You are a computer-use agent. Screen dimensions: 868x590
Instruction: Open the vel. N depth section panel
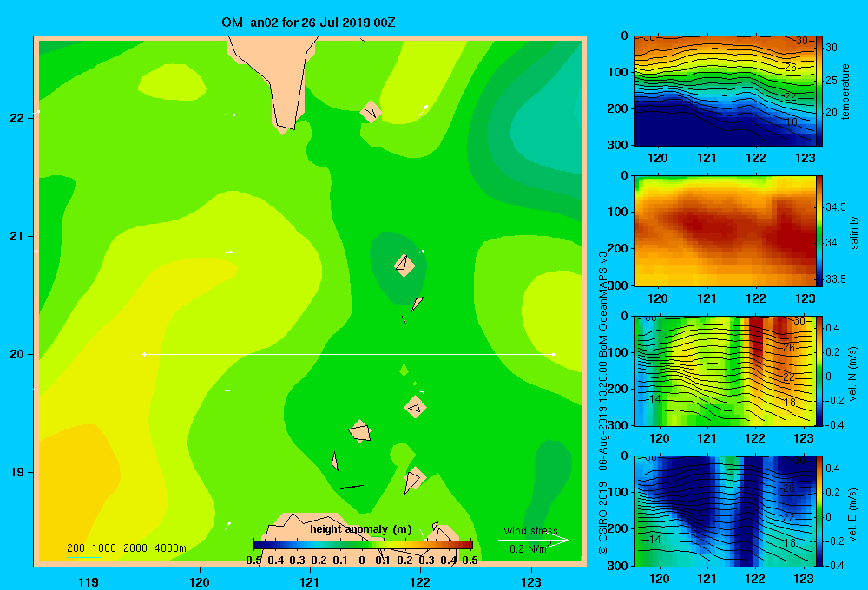tap(724, 370)
